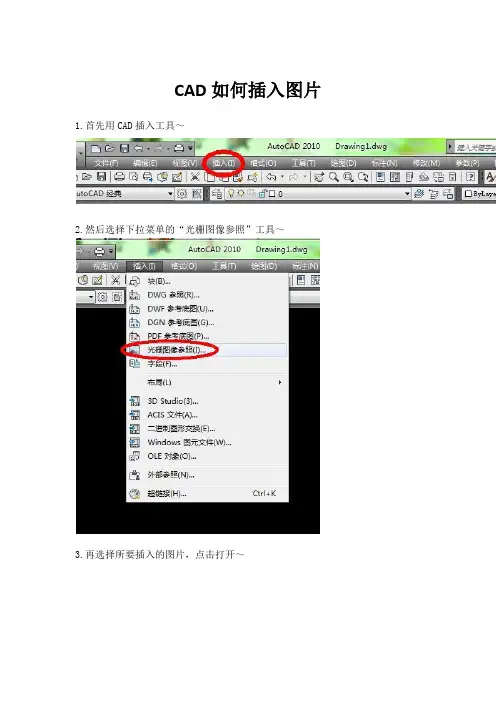
Task: Click the Open icon in Quick Access toolbar
Action: [x=110, y=148]
